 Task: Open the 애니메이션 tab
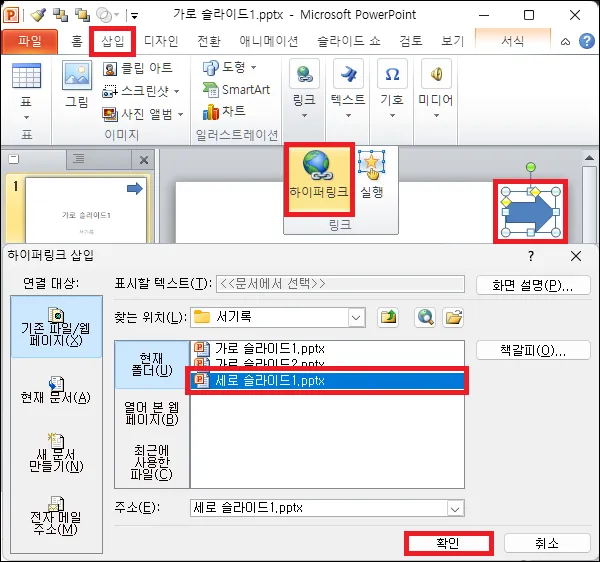tap(269, 41)
